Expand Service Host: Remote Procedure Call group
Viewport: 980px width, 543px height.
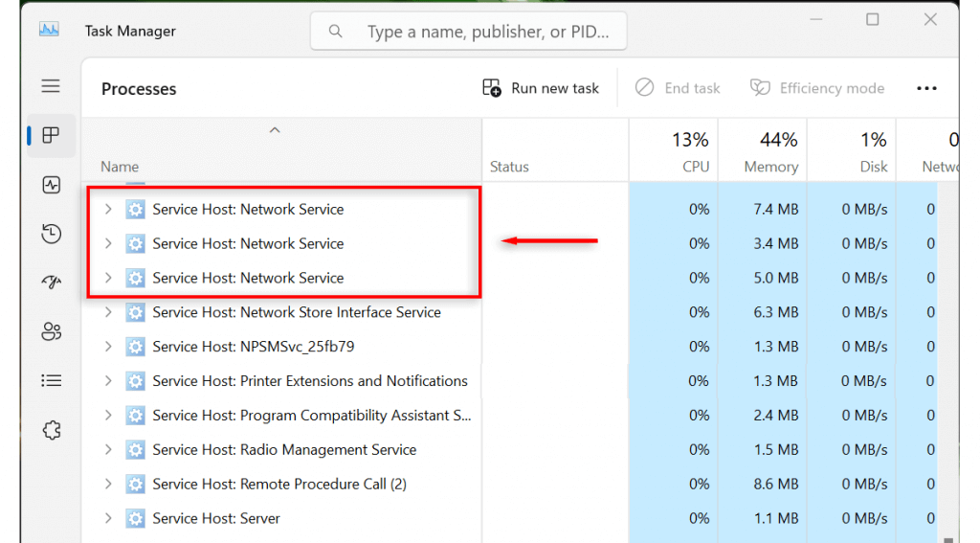108,485
